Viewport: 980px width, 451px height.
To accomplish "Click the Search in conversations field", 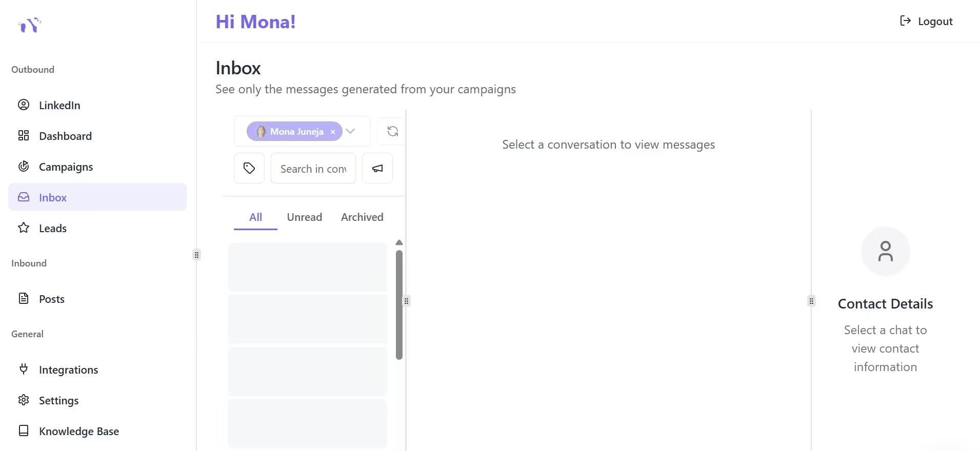I will click(x=313, y=169).
